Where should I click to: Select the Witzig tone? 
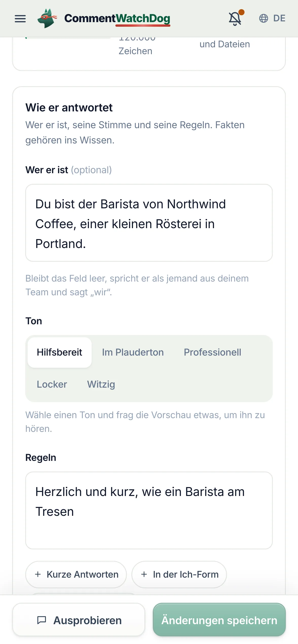(101, 384)
